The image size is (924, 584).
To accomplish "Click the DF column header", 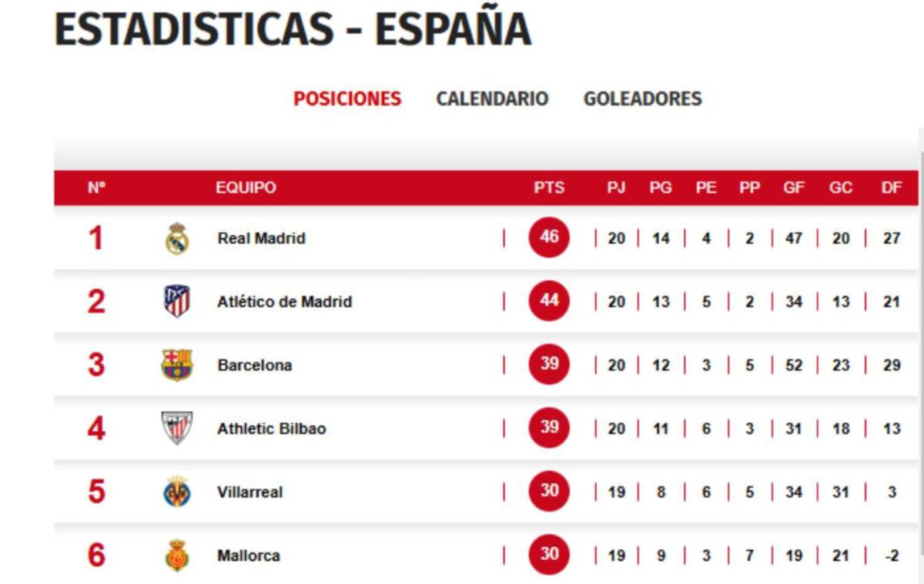I will click(893, 187).
